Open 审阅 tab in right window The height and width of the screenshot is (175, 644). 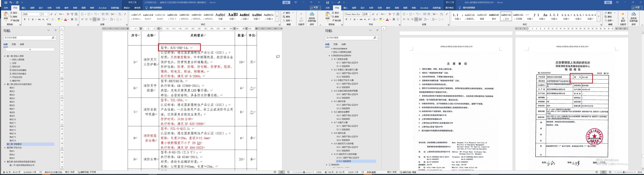[397, 8]
